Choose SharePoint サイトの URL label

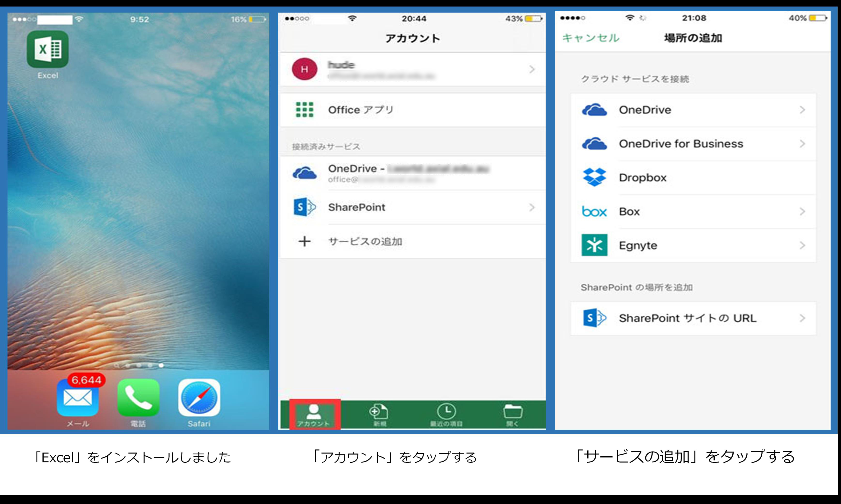[687, 318]
